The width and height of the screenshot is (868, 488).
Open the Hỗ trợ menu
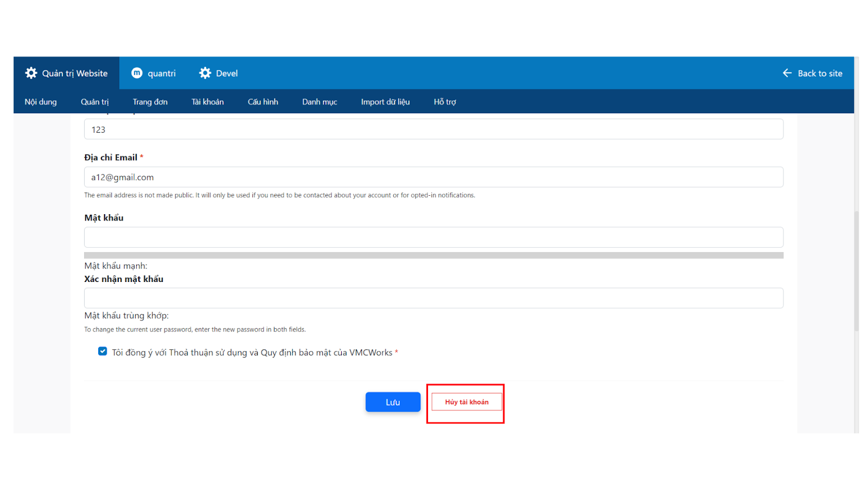pyautogui.click(x=445, y=102)
